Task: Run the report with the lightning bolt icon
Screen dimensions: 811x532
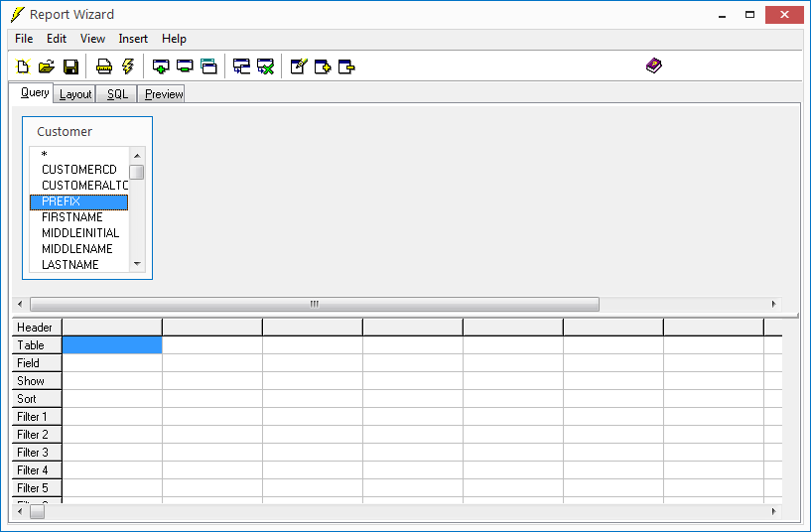Action: 128,66
